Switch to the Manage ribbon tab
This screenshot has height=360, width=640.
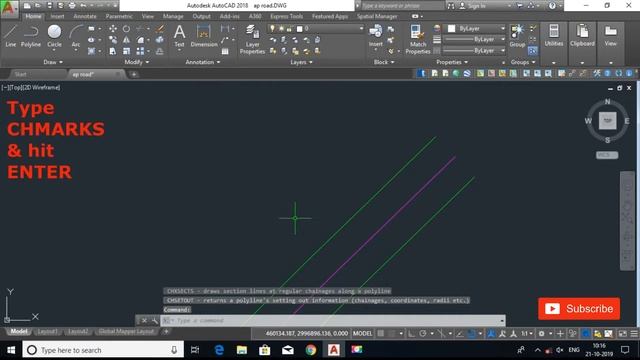point(173,16)
